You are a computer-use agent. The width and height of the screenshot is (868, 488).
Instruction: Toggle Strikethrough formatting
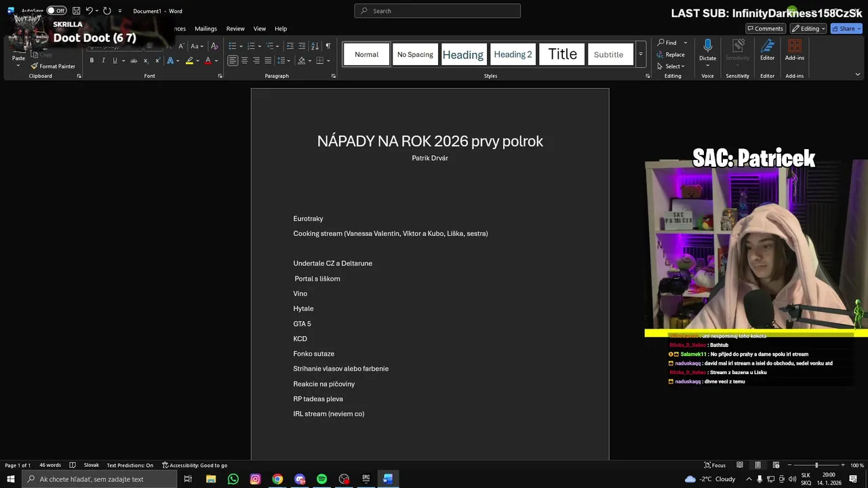[x=134, y=60]
